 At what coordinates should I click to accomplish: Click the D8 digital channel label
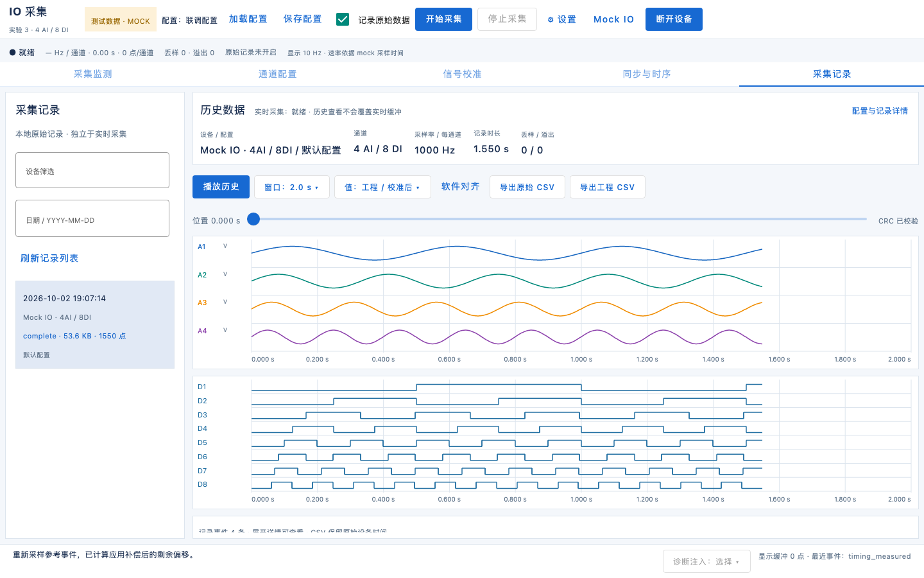pyautogui.click(x=202, y=484)
